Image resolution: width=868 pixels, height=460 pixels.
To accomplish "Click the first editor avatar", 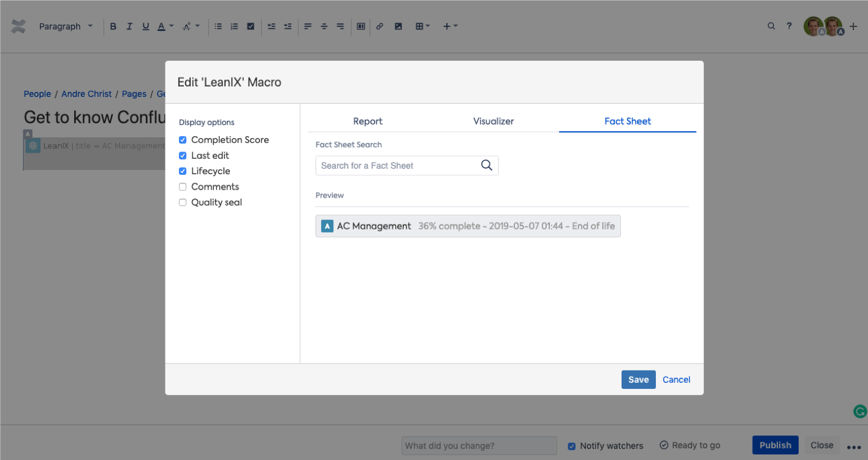I will [813, 26].
